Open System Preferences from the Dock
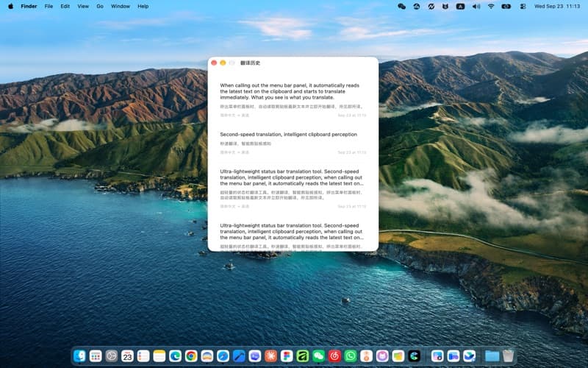This screenshot has width=588, height=368. point(112,355)
